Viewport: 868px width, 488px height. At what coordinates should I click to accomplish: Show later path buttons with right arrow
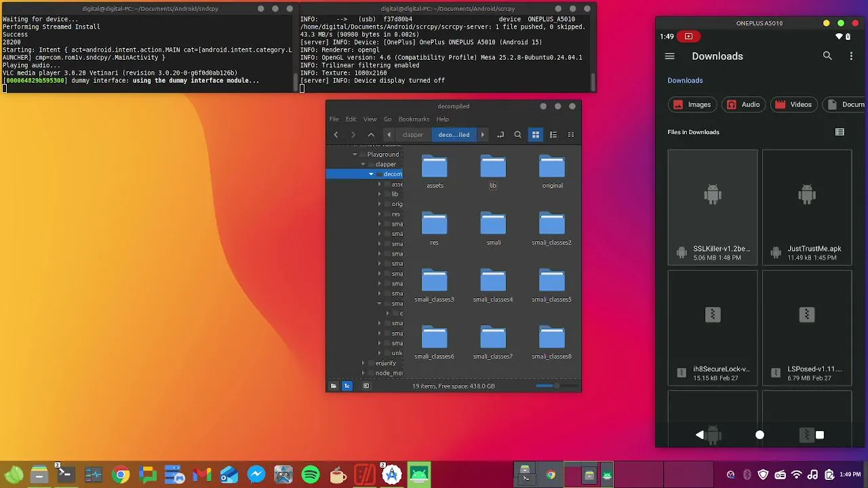[483, 135]
